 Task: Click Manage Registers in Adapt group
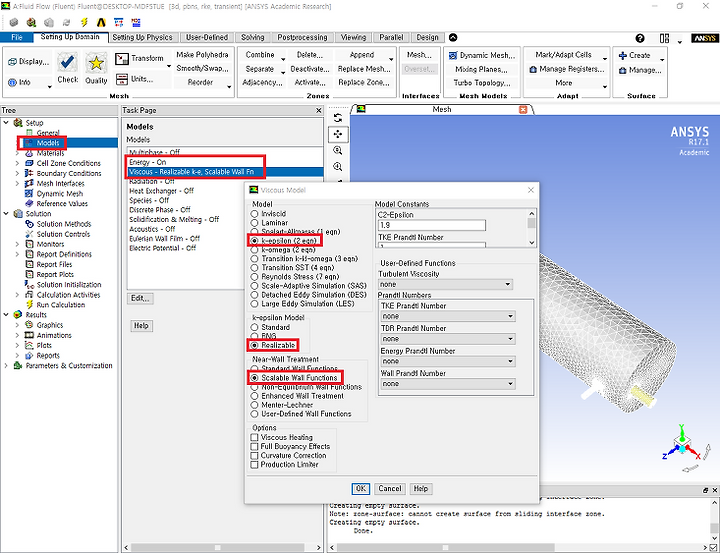(567, 69)
